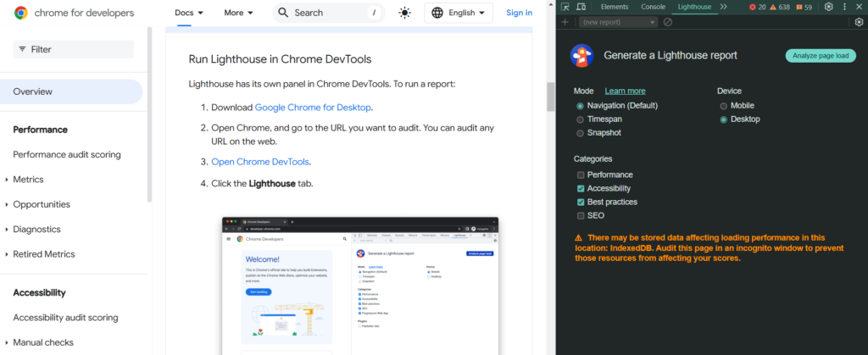The image size is (868, 355).
Task: Switch to the Console tab
Action: click(654, 7)
